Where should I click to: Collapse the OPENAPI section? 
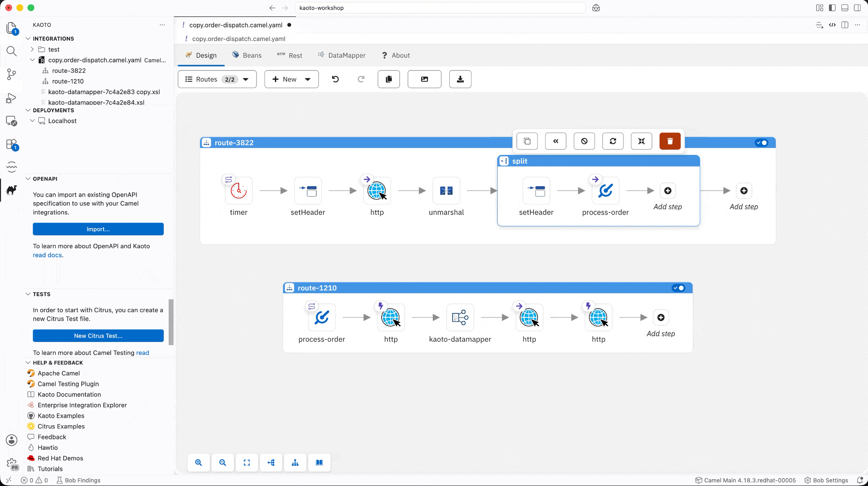click(28, 179)
